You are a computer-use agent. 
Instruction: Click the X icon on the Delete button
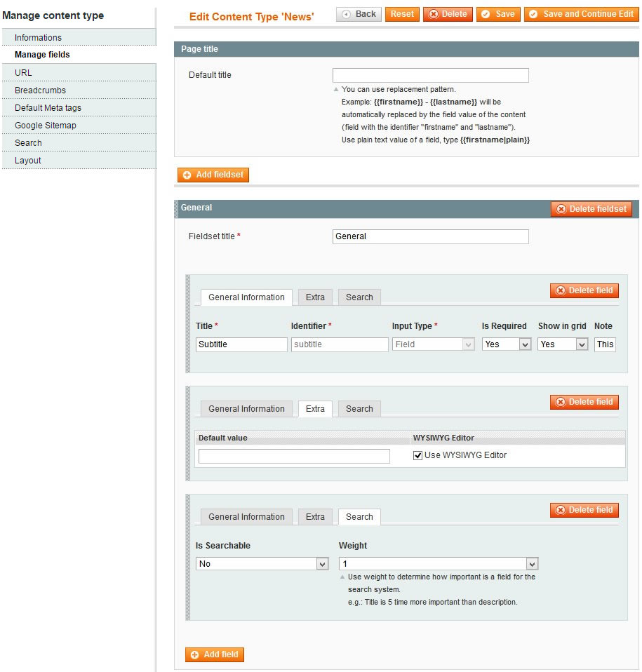(x=434, y=14)
